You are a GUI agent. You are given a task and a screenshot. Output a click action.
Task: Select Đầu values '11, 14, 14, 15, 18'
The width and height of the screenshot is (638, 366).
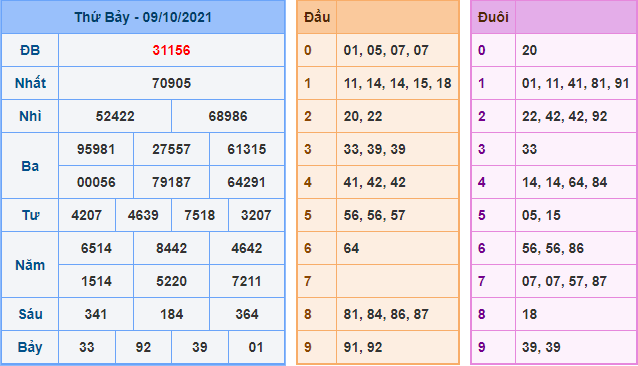[x=398, y=83]
